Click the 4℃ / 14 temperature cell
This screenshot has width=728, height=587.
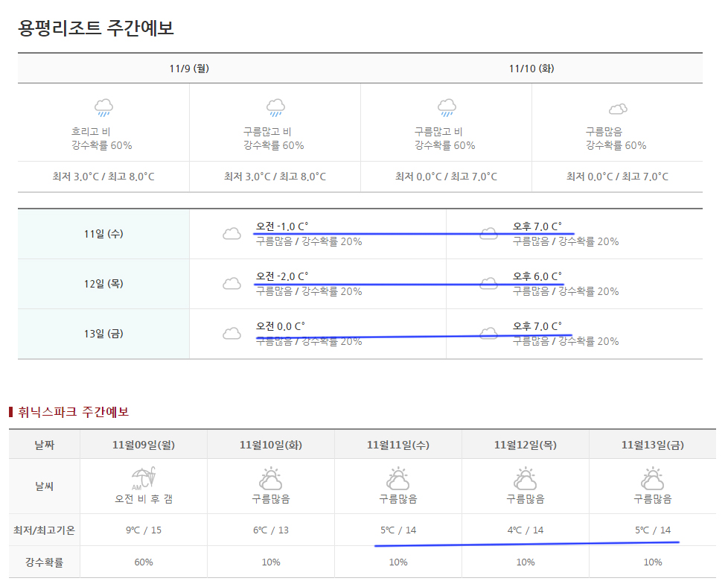coord(525,530)
